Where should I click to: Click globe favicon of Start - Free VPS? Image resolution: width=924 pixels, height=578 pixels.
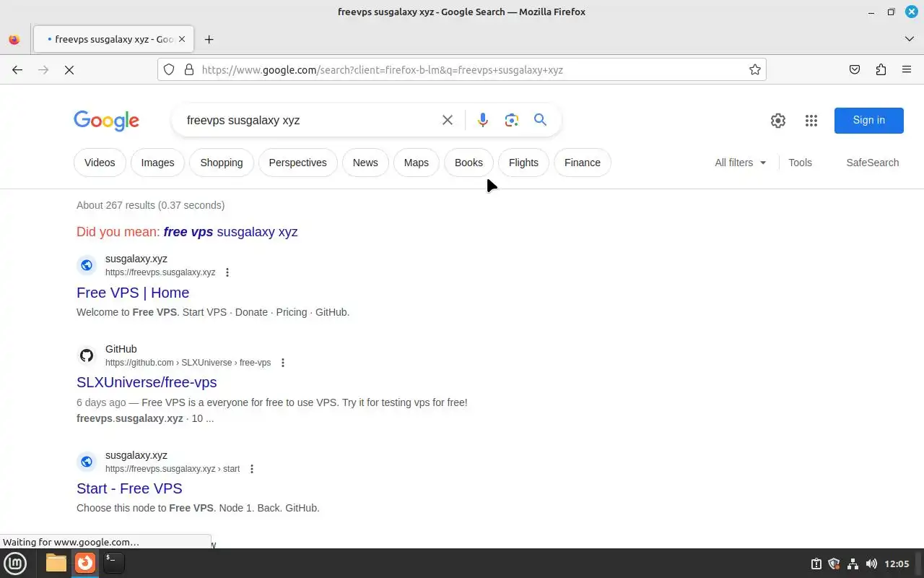[87, 462]
